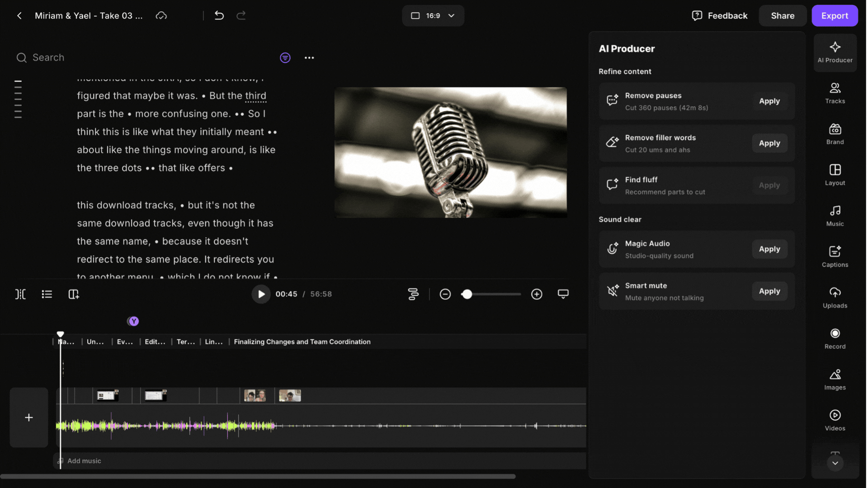This screenshot has width=868, height=488.
Task: Click the add track plus button
Action: click(29, 418)
